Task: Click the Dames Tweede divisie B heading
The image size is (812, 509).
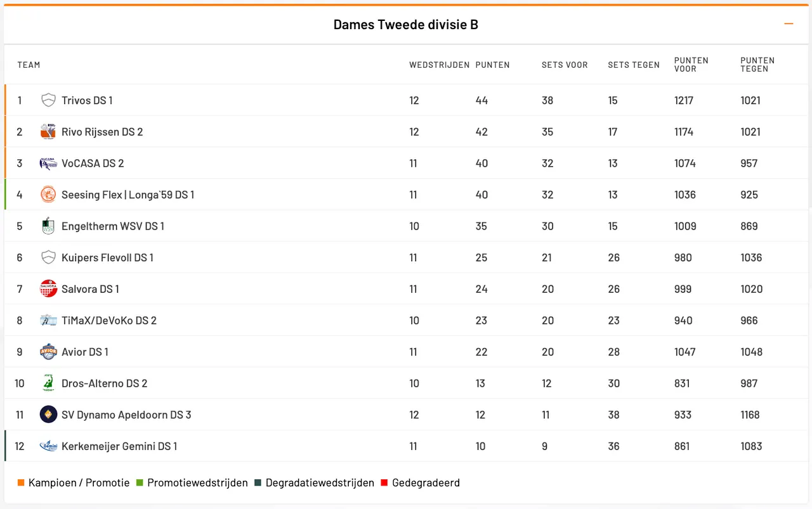Action: pyautogui.click(x=406, y=25)
